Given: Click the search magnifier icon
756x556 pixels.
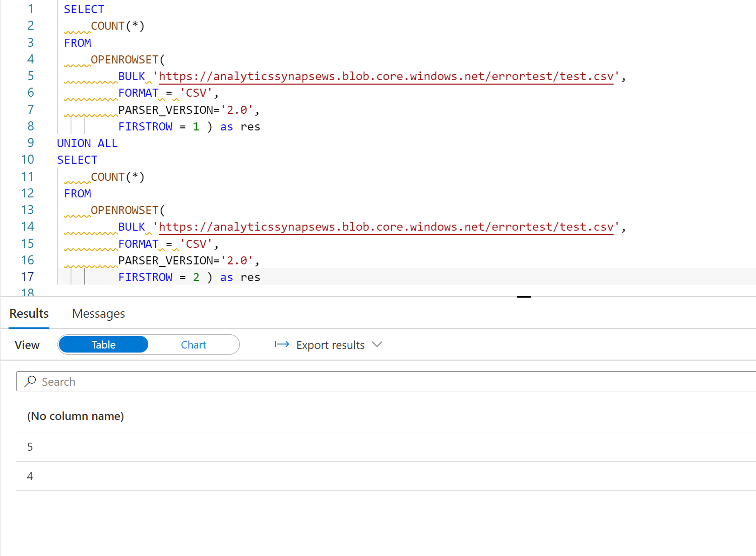Looking at the screenshot, I should [x=30, y=381].
